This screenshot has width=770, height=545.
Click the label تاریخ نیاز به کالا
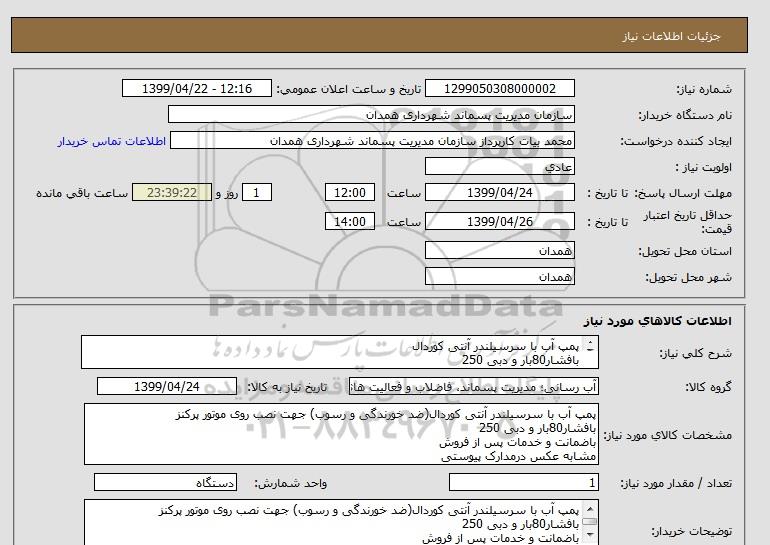click(287, 387)
